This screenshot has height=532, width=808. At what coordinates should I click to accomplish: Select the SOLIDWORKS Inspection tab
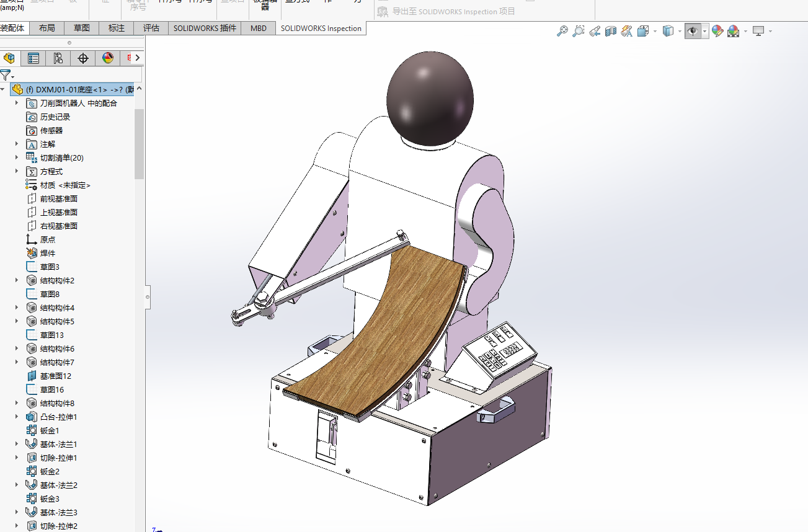[321, 28]
